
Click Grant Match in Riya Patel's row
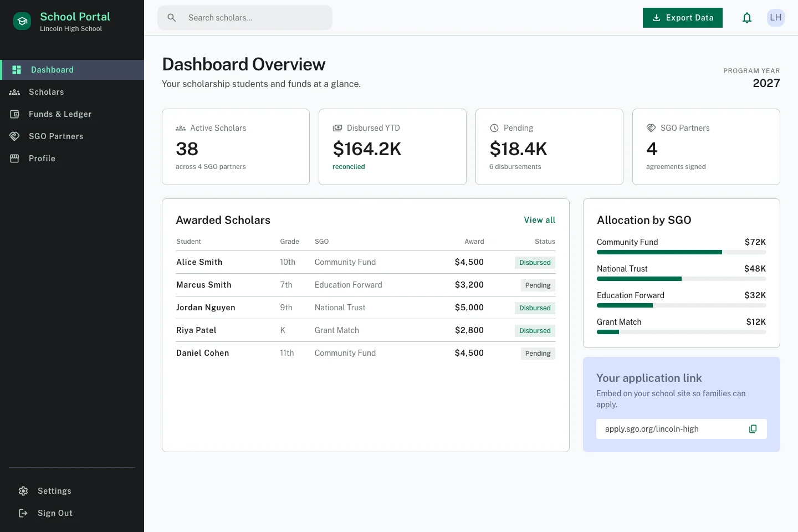coord(337,330)
